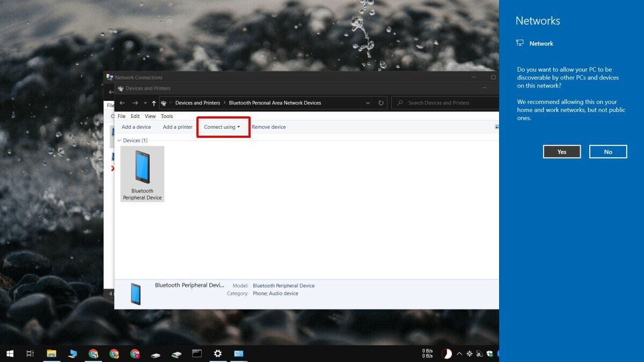The width and height of the screenshot is (644, 362).
Task: Navigate back using the back arrow
Action: [x=122, y=102]
